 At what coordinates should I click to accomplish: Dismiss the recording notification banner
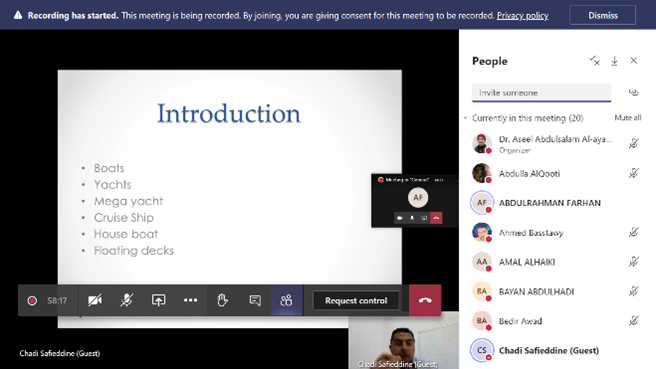[x=602, y=15]
